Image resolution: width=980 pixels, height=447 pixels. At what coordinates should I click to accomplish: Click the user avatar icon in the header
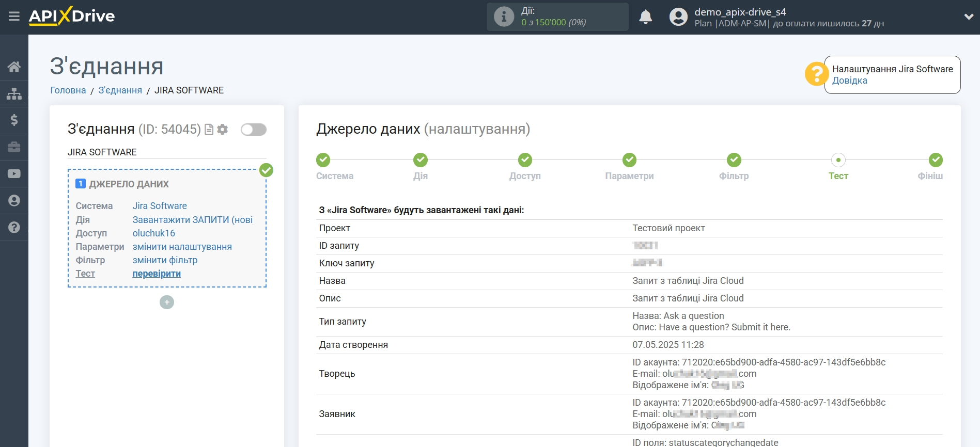(x=678, y=17)
